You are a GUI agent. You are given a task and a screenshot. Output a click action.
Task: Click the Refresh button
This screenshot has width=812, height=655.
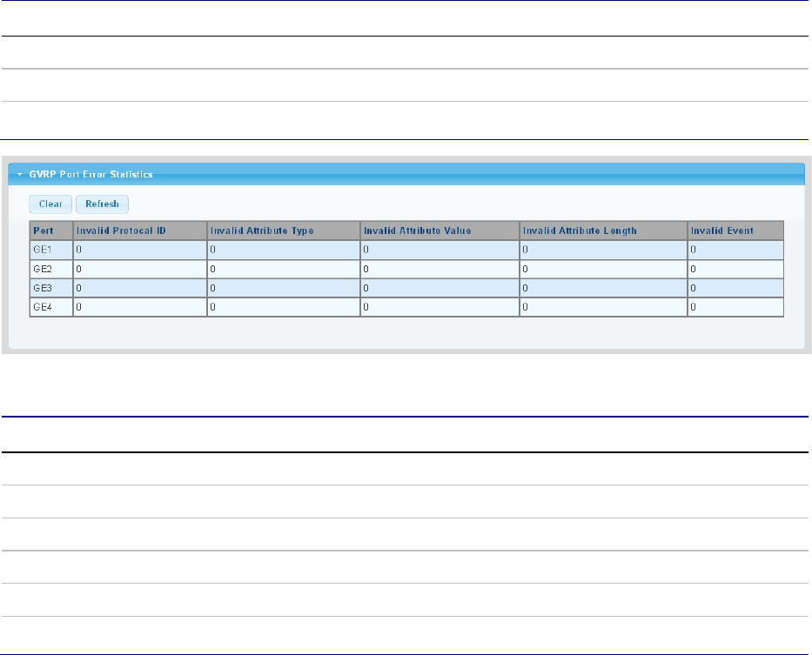click(102, 204)
